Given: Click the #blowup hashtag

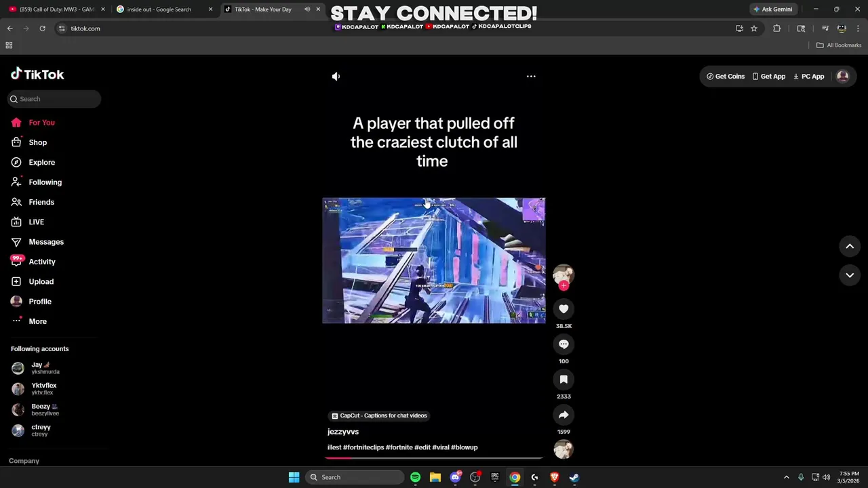Looking at the screenshot, I should coord(465,447).
